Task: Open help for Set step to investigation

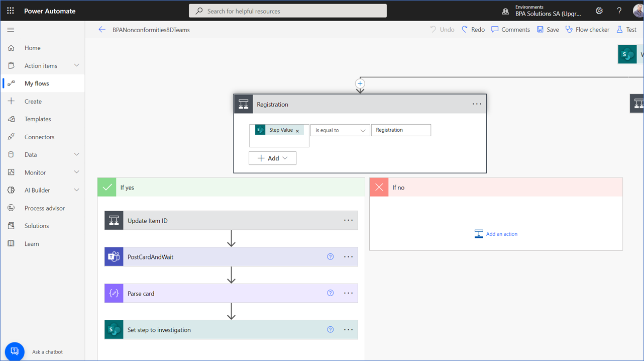Action: [331, 330]
